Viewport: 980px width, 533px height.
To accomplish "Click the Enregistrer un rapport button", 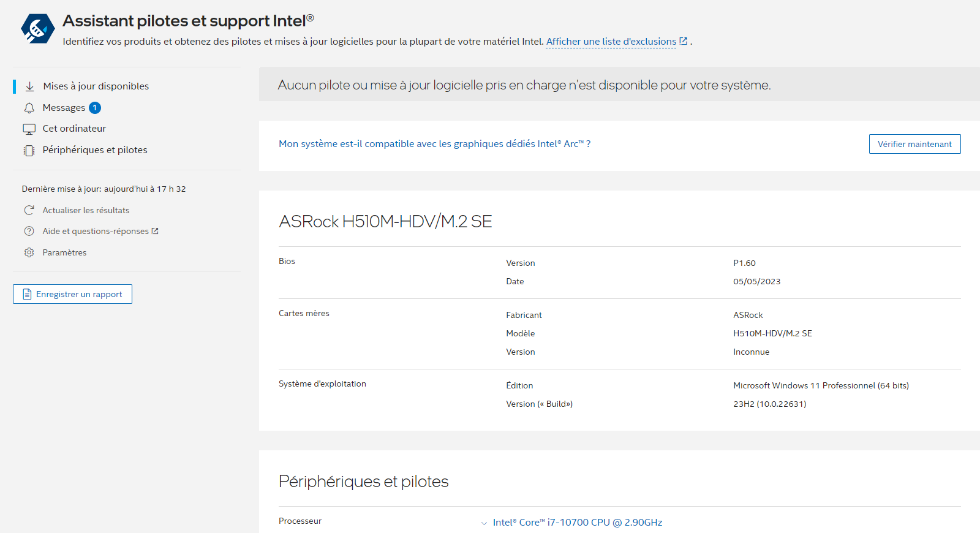I will click(72, 294).
